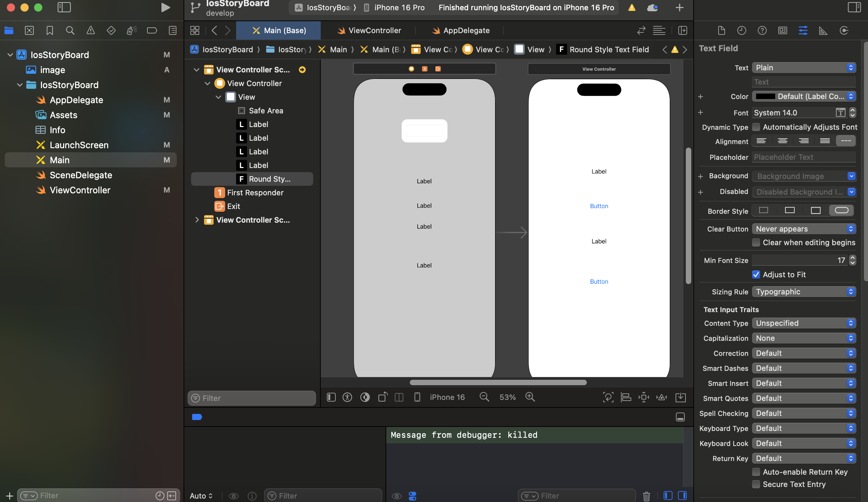The width and height of the screenshot is (868, 502).
Task: Open the related items grid menu
Action: (194, 30)
